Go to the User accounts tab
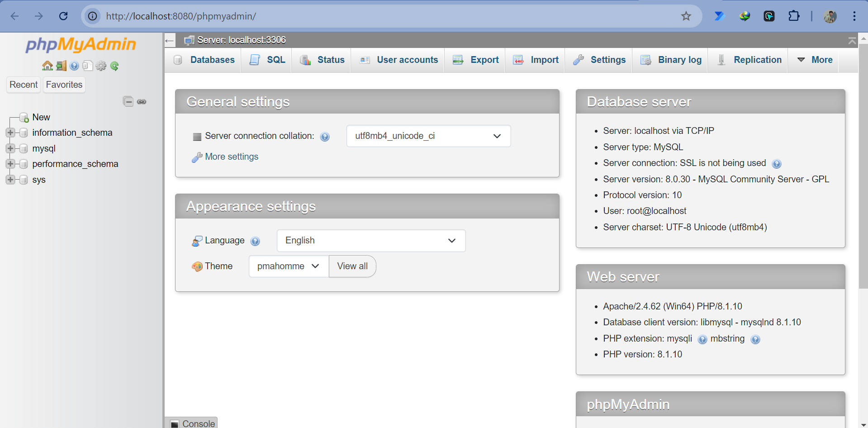Screen dimensions: 868x428 click(x=398, y=60)
